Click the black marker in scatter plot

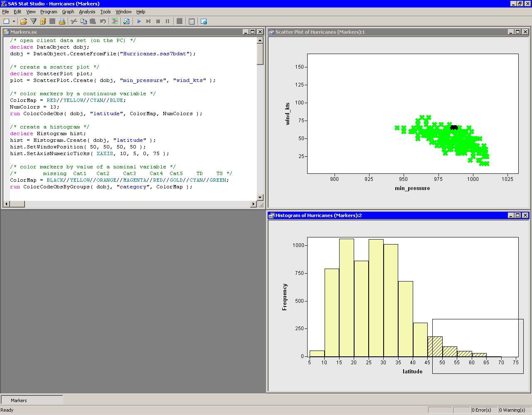[x=454, y=127]
